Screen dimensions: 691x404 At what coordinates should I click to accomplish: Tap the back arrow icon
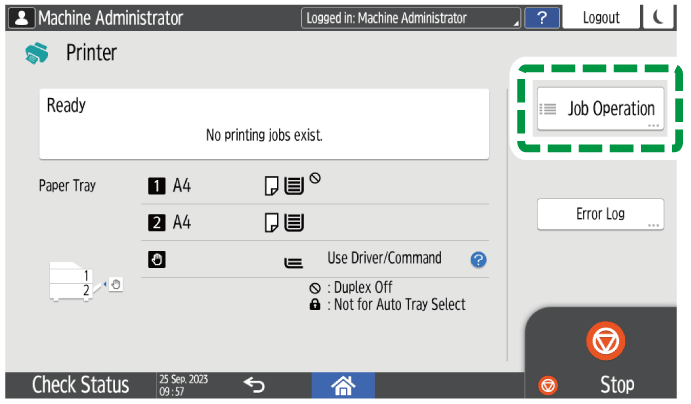tap(254, 384)
